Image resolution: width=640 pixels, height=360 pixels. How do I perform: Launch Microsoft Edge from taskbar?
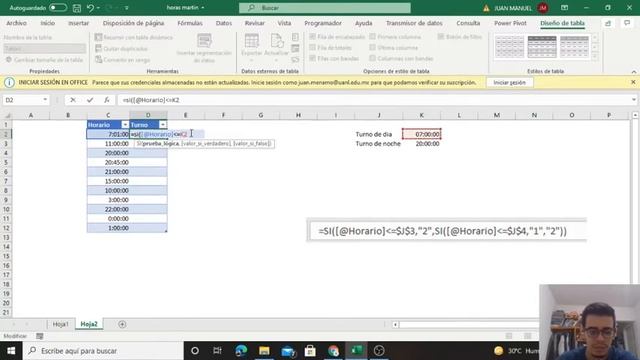point(241,351)
